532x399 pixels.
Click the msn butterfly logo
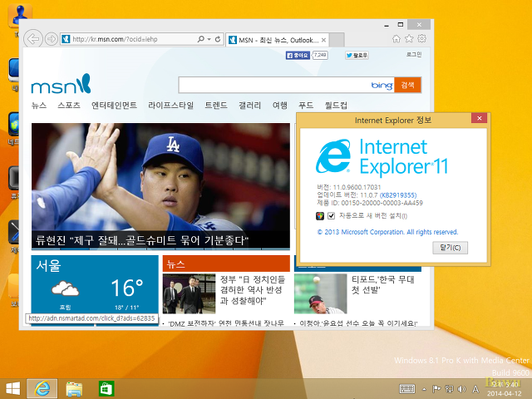[61, 84]
